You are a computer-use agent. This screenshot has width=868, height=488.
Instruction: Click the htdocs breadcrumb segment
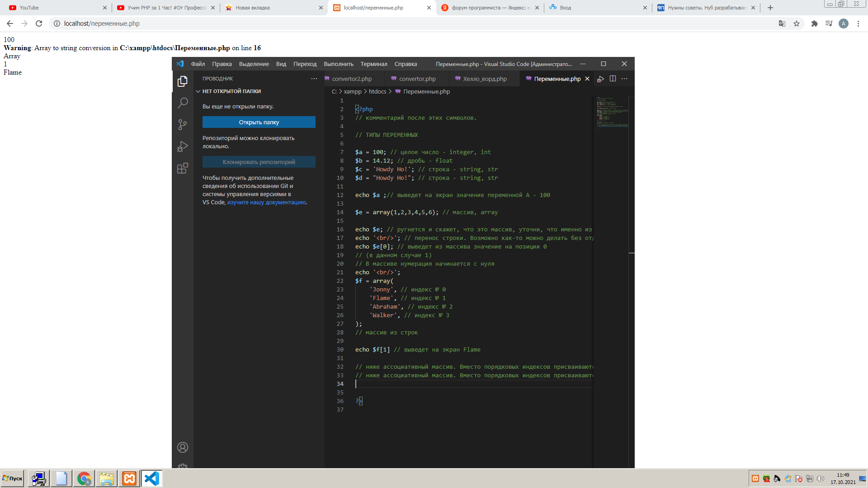(377, 92)
